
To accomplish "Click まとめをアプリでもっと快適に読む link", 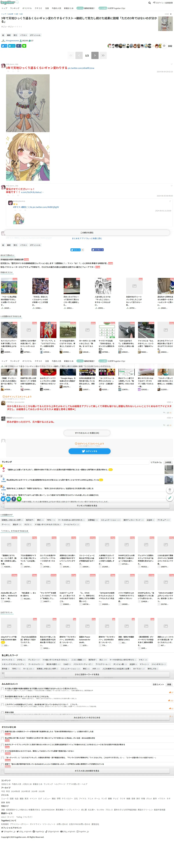I will pyautogui.click(x=87, y=238).
